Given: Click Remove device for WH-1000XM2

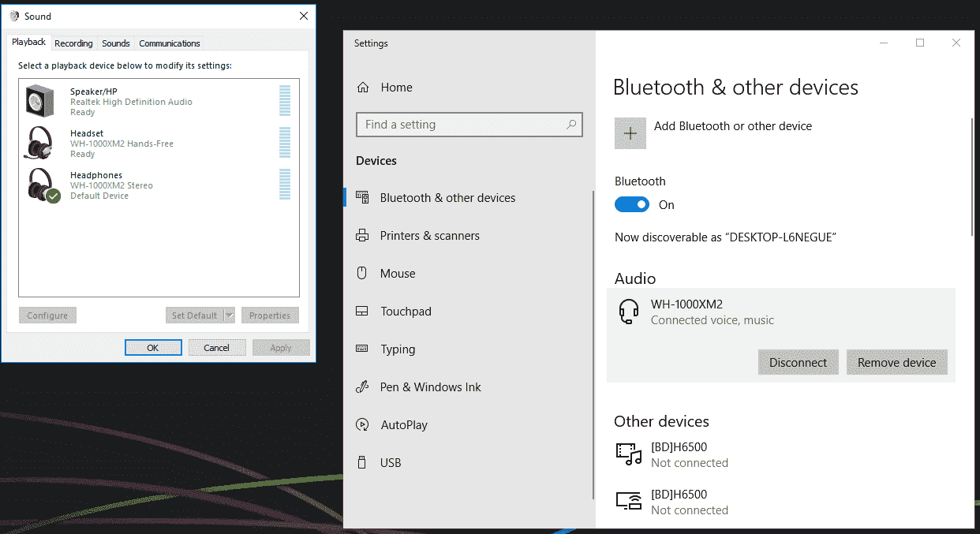Looking at the screenshot, I should [897, 363].
